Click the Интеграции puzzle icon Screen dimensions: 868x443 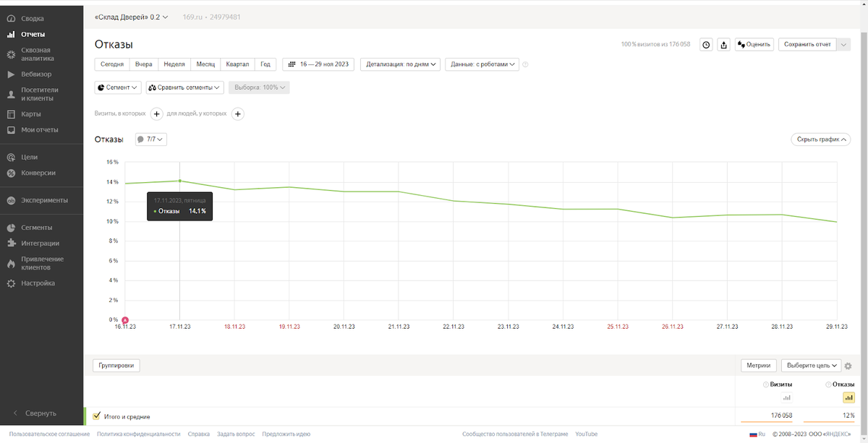pyautogui.click(x=11, y=244)
